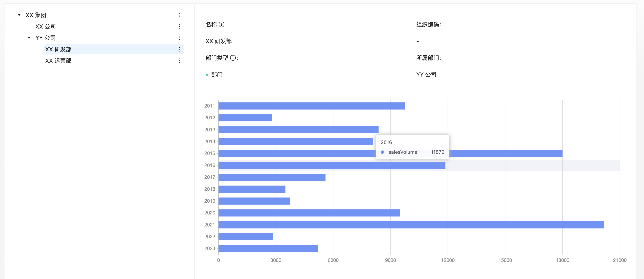Screen dimensions: 644x279
Task: Click the 2022 sales bar
Action: pyautogui.click(x=246, y=236)
